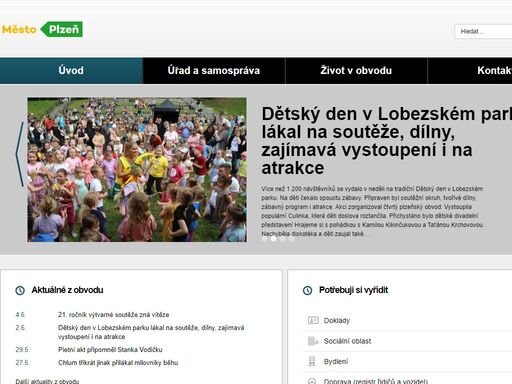Click the building icon next to Bydlení
Image resolution: width=512 pixels, height=384 pixels.
[x=312, y=361]
